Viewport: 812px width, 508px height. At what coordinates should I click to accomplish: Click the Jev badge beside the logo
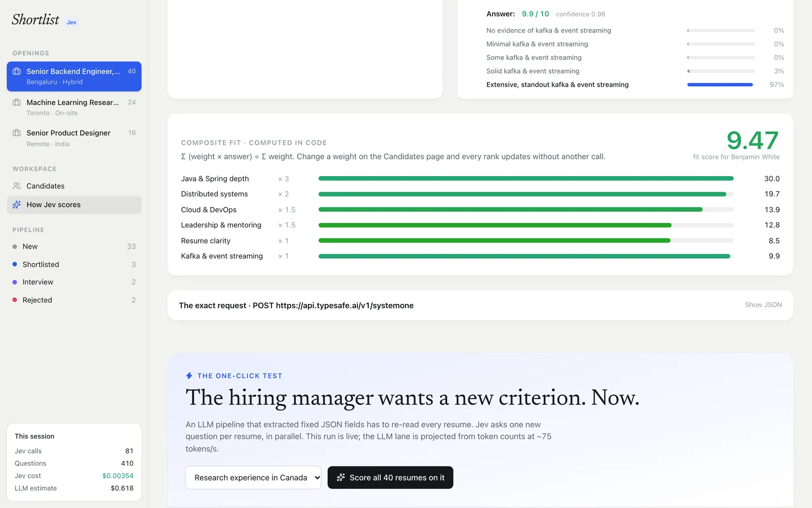coord(71,22)
